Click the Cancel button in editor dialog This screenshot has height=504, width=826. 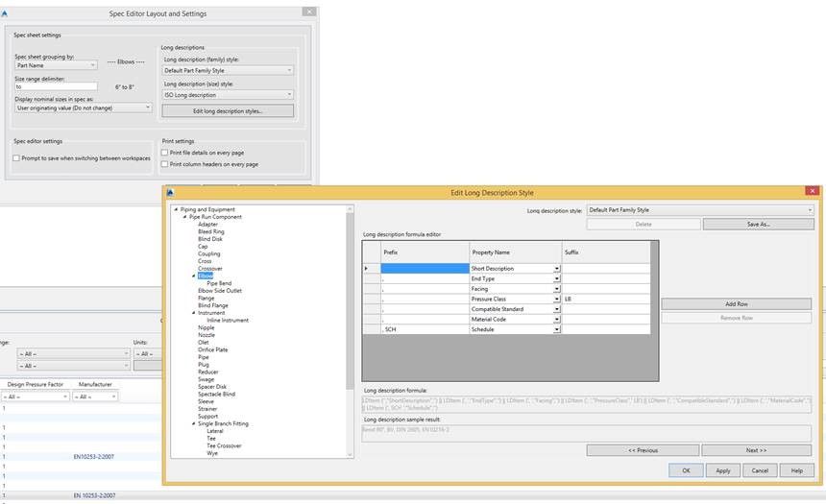(760, 470)
